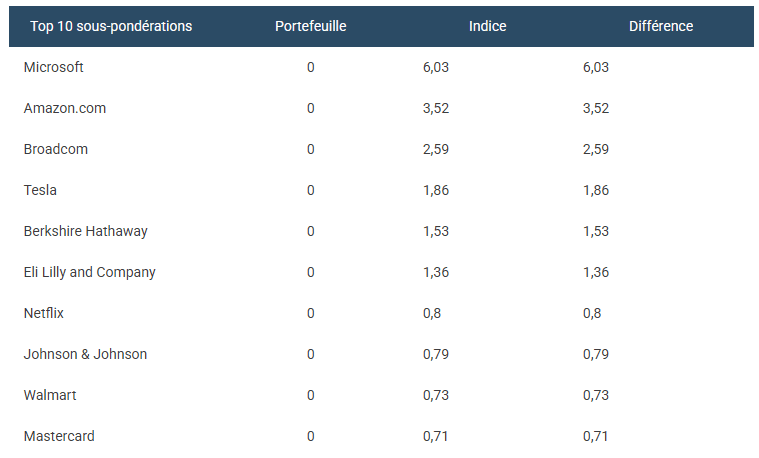Click Broadcom's Indice value 2,59
Image resolution: width=759 pixels, height=458 pixels.
point(436,149)
